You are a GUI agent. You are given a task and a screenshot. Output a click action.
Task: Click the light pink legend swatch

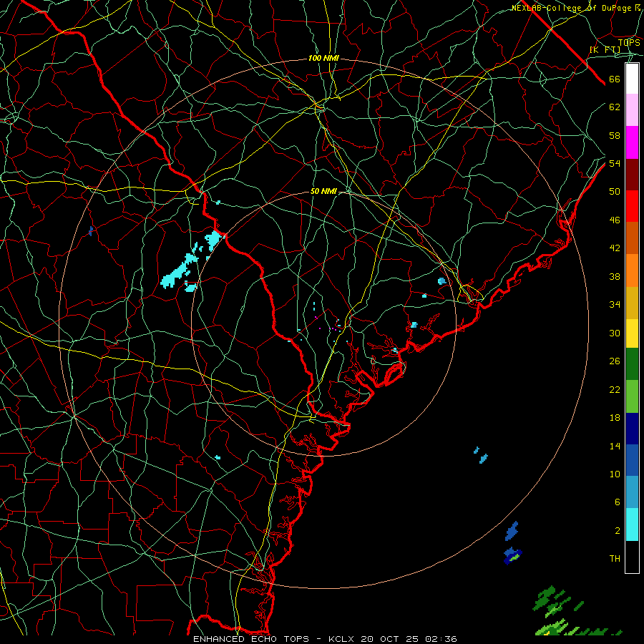[x=632, y=110]
